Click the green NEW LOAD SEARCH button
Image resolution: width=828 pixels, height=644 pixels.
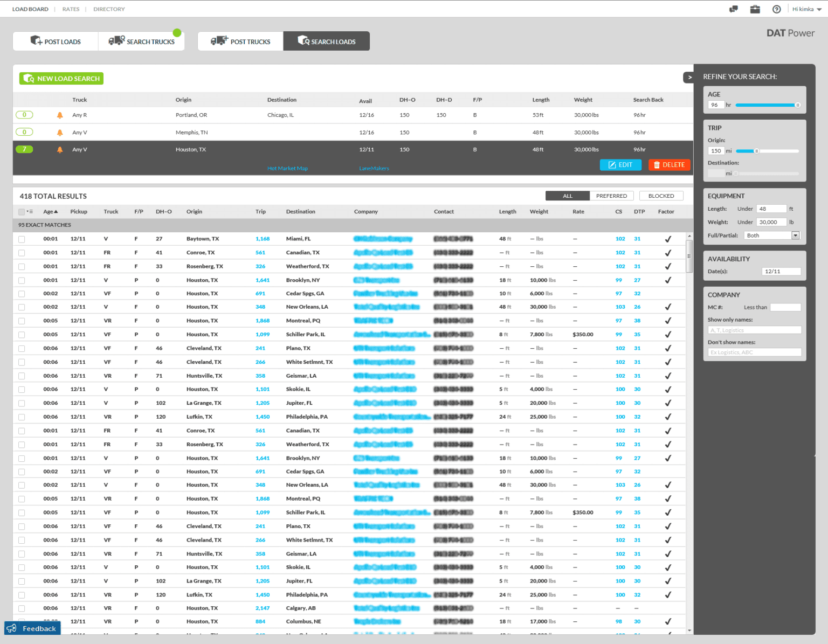click(x=61, y=78)
